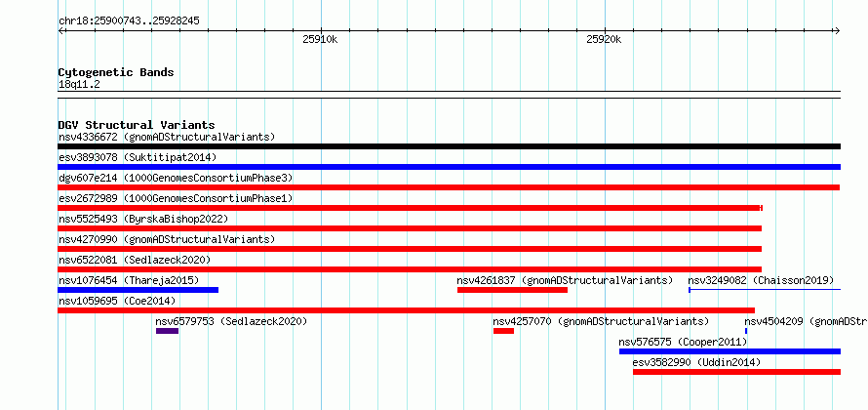Open nsv6579753 (Sedlazeck2020) label

point(231,321)
